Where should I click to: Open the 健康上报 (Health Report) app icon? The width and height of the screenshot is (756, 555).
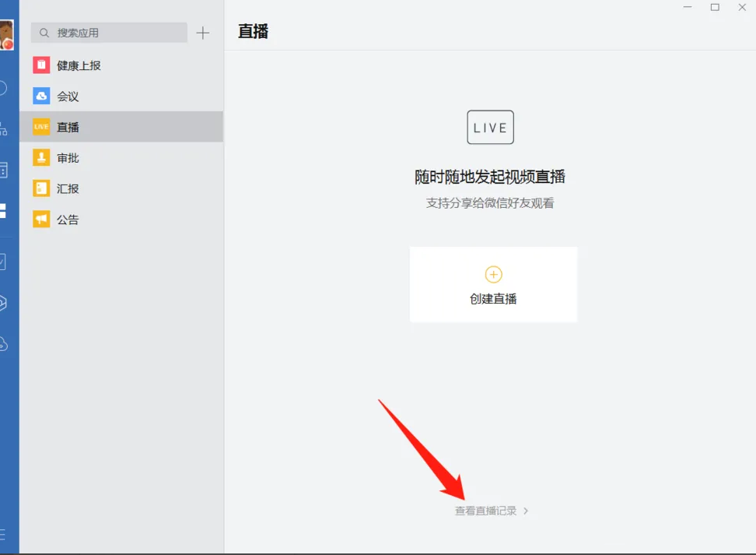(x=40, y=65)
